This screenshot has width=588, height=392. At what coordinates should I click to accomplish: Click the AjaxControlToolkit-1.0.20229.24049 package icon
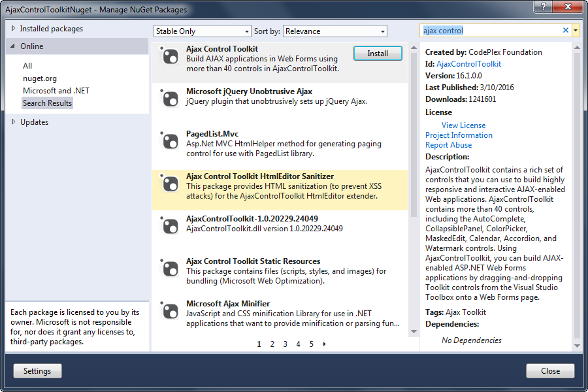(171, 226)
